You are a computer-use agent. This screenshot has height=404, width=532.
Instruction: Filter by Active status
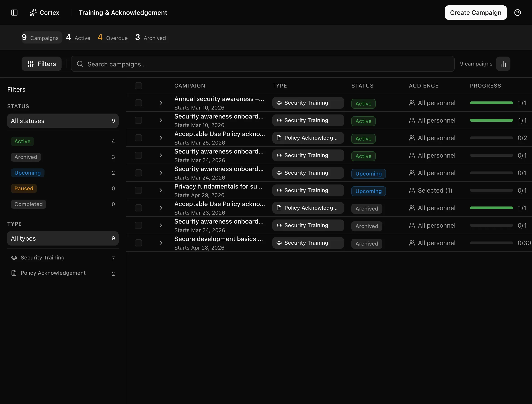pos(63,141)
